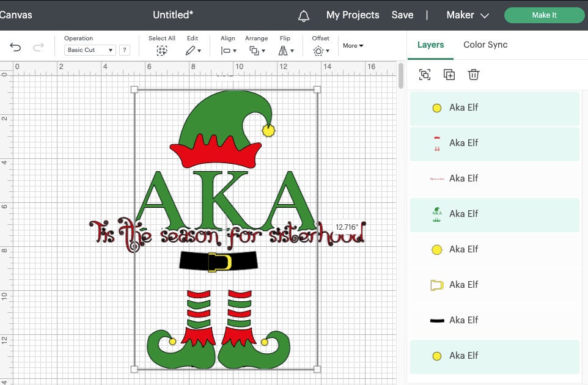Select the black belt Aka Elf layer thumbnail
The height and width of the screenshot is (385, 588).
(436, 320)
